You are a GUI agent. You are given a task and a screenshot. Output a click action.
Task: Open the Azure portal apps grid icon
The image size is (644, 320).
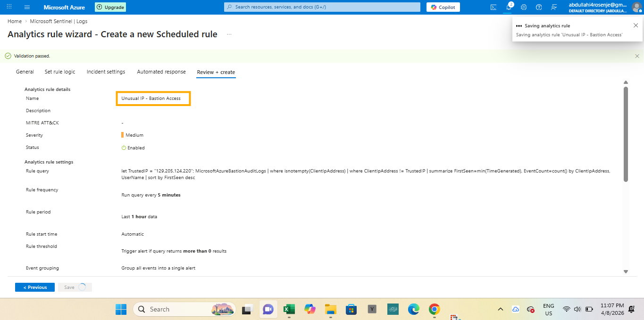(9, 7)
